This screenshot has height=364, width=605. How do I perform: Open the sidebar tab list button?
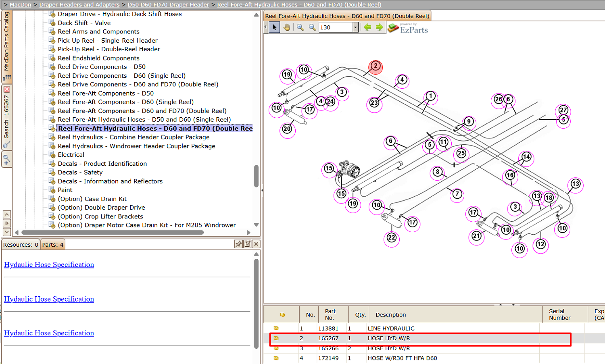pos(6,223)
